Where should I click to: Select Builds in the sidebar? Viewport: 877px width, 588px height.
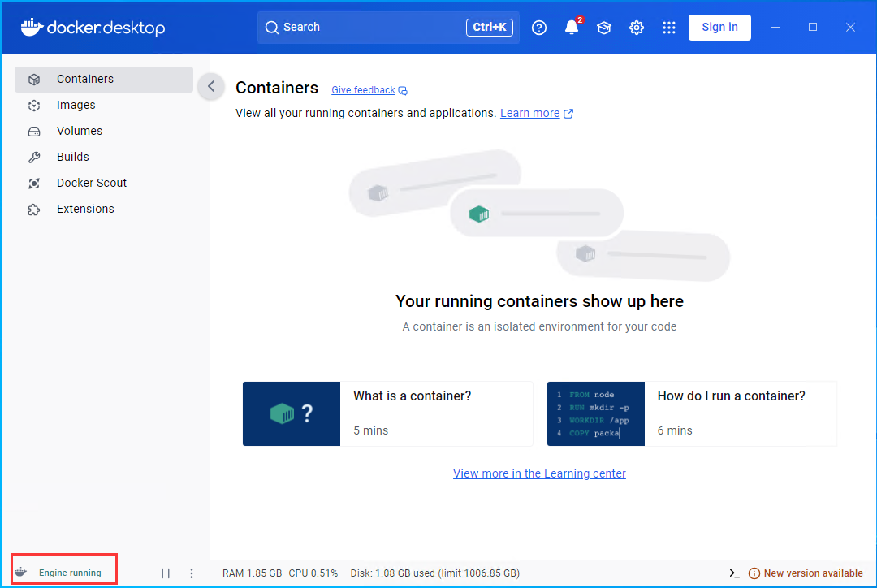(x=104, y=157)
